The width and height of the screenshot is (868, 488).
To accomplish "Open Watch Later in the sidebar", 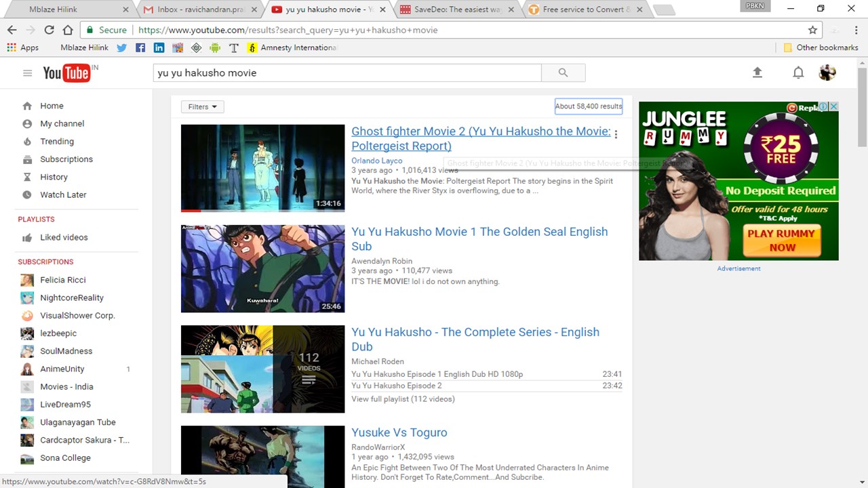I will [x=63, y=195].
